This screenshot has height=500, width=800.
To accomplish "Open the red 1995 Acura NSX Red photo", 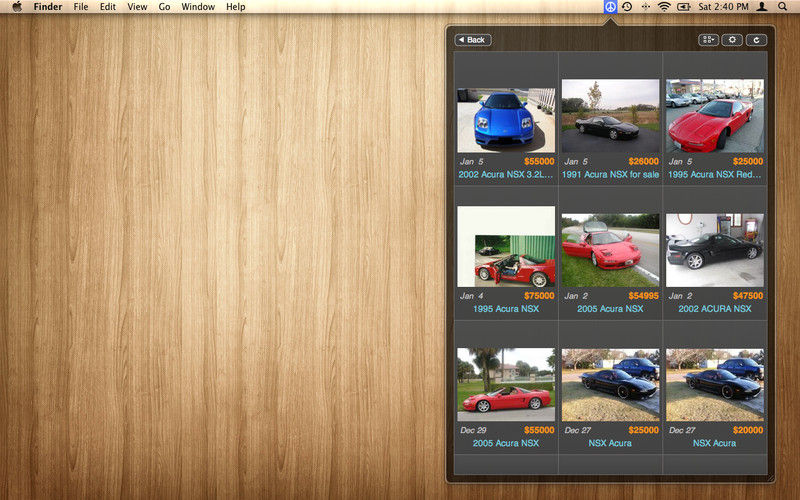I will pos(715,116).
